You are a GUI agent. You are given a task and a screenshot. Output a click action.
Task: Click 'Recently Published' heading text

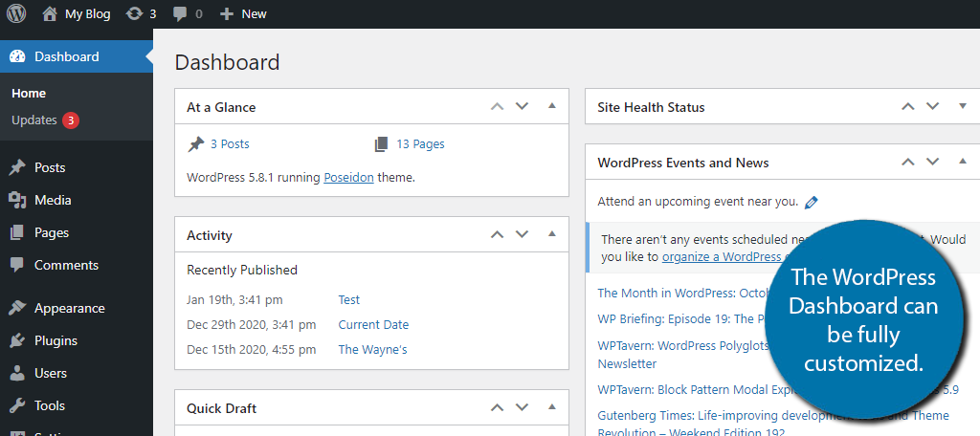(x=242, y=271)
